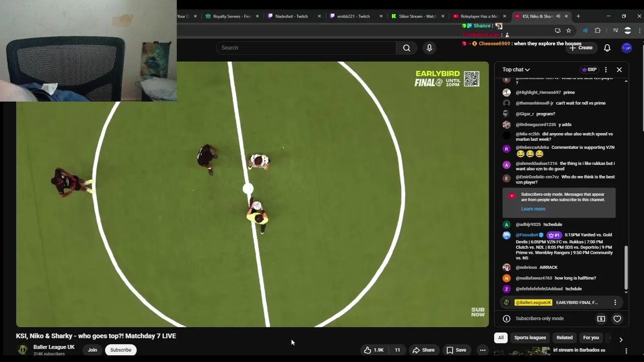Start voice search with microphone icon
Image resolution: width=644 pixels, height=362 pixels.
coord(429,48)
